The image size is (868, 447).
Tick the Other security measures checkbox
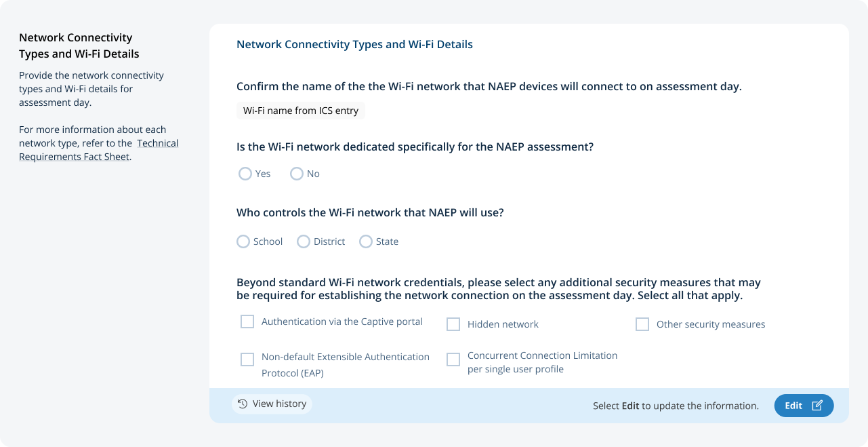point(642,324)
